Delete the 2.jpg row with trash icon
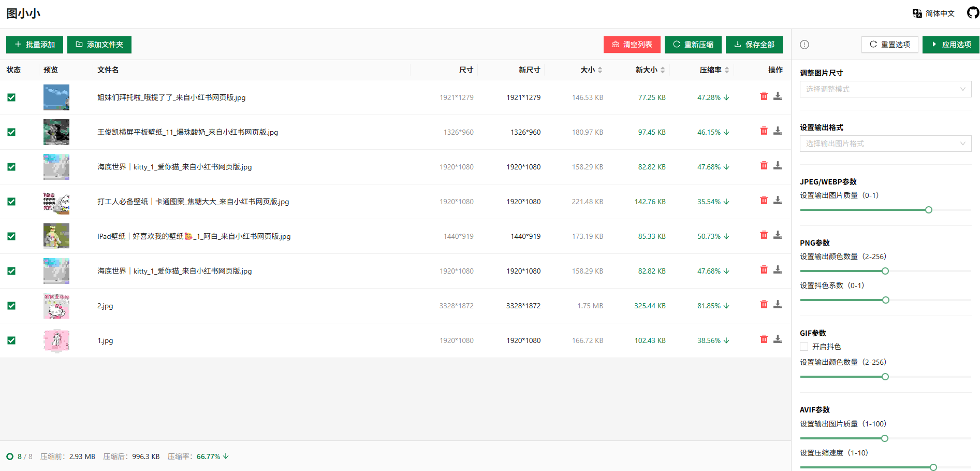Viewport: 980px width, 471px height. coord(764,305)
